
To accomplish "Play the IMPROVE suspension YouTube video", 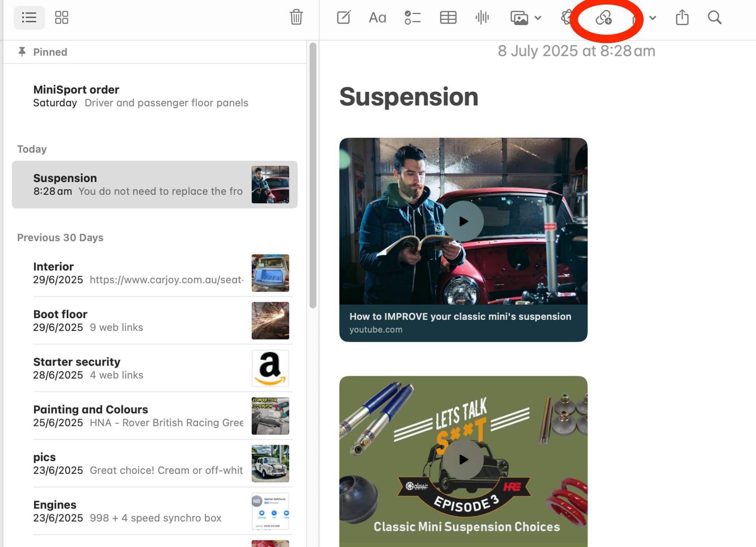I will click(x=463, y=221).
